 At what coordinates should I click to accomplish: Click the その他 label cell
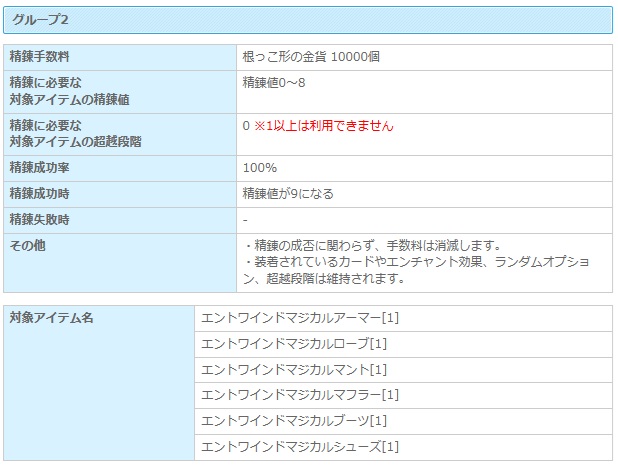point(27,246)
